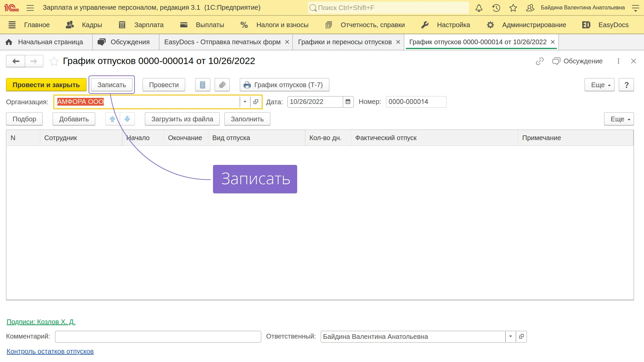Click into the Комментарий input field
644x362 pixels.
pos(158,337)
